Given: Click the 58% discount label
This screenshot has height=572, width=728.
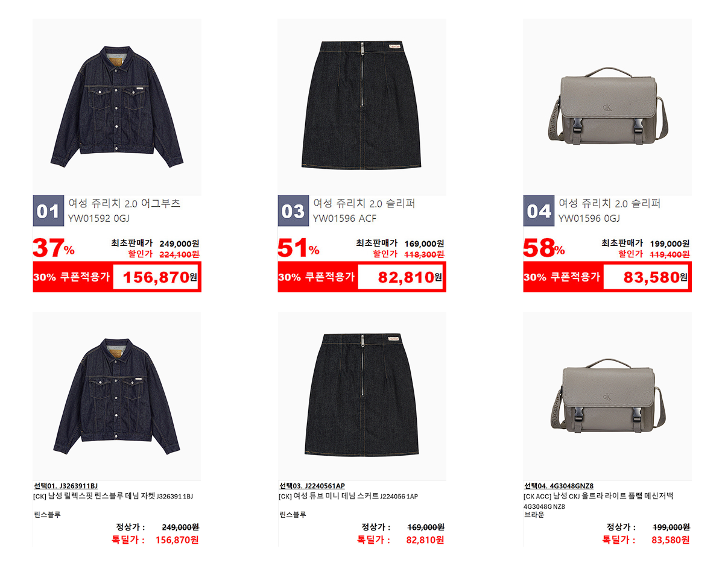Looking at the screenshot, I should 544,248.
